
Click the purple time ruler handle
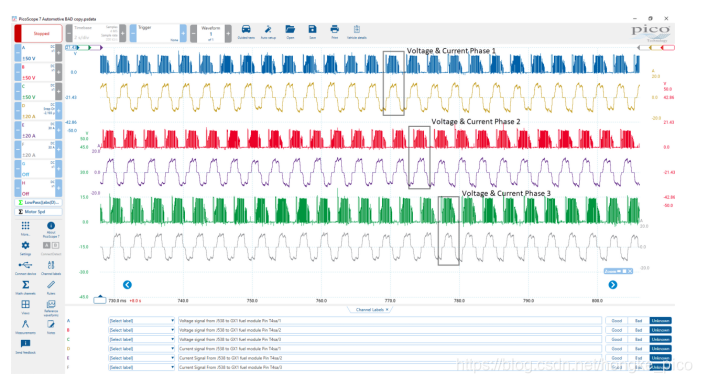point(97,47)
